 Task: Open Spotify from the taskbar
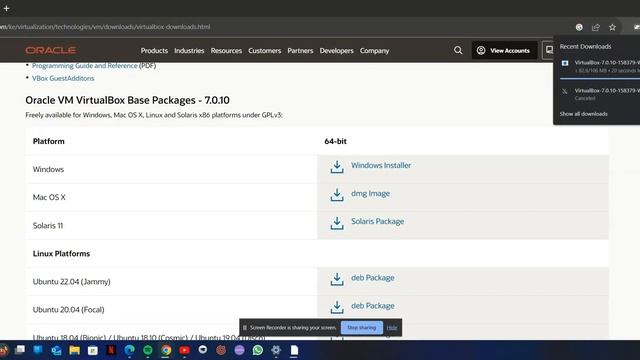148,350
